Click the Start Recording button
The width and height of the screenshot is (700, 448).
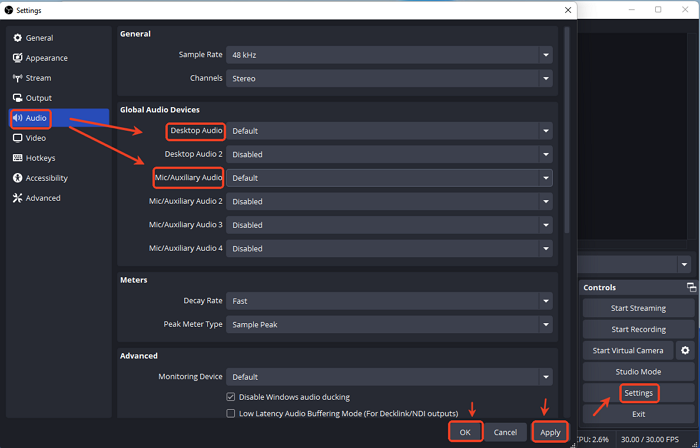coord(638,329)
